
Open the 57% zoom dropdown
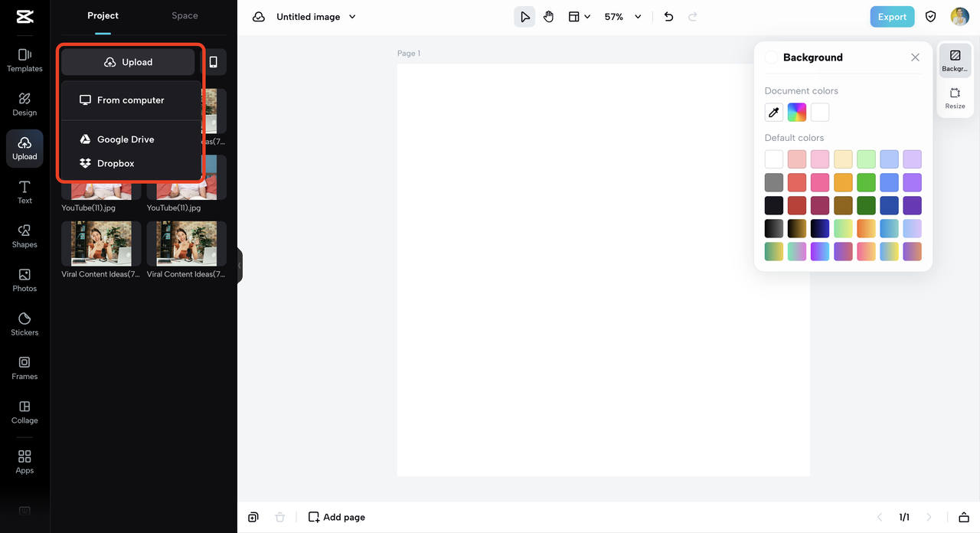pos(622,17)
